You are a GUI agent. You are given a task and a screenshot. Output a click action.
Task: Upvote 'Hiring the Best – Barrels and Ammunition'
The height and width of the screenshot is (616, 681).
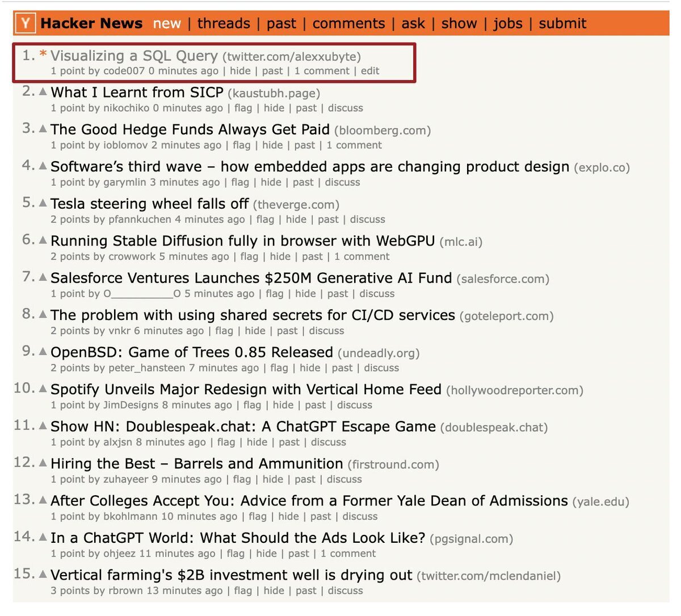coord(43,463)
